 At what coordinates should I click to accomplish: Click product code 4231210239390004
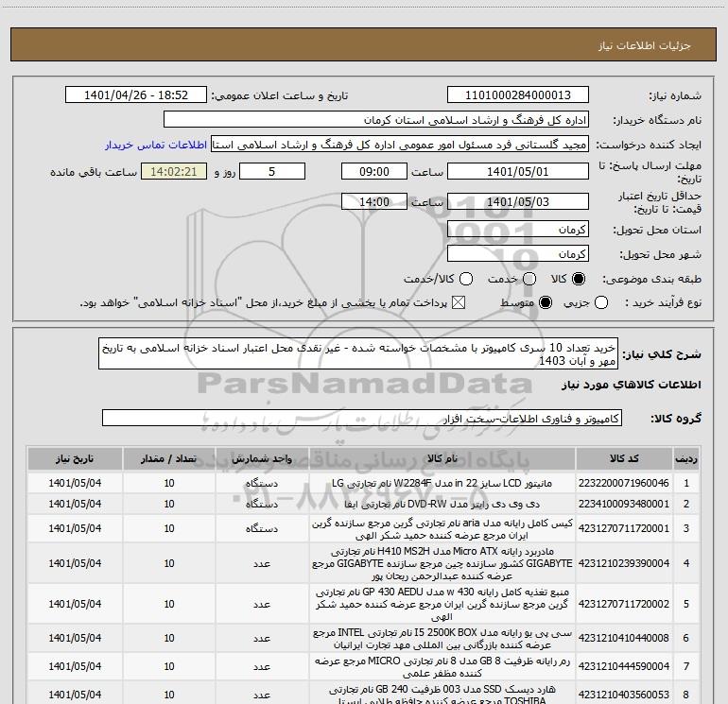point(624,563)
